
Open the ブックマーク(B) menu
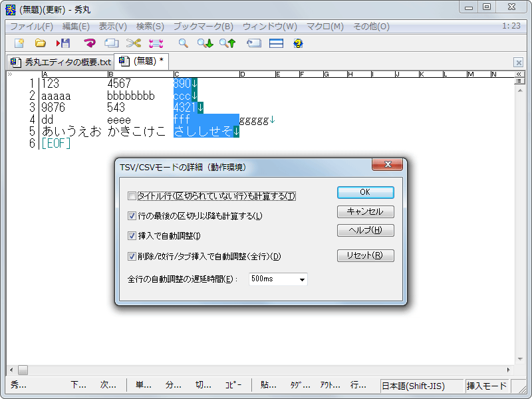203,27
